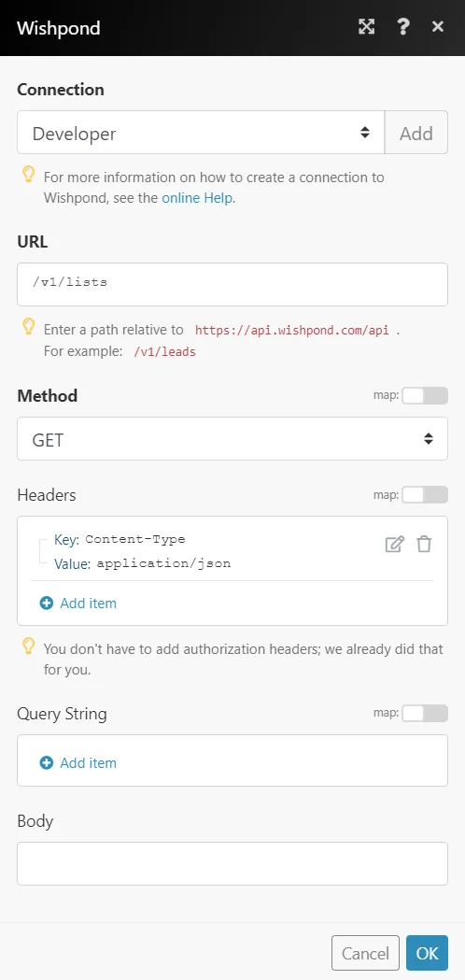Enable the map switch for Query String

pos(425,713)
